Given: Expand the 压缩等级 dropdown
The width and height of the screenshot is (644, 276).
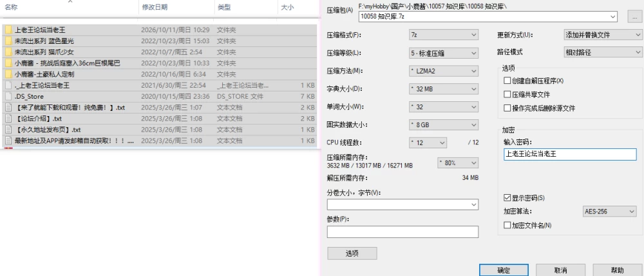Looking at the screenshot, I should coord(444,53).
